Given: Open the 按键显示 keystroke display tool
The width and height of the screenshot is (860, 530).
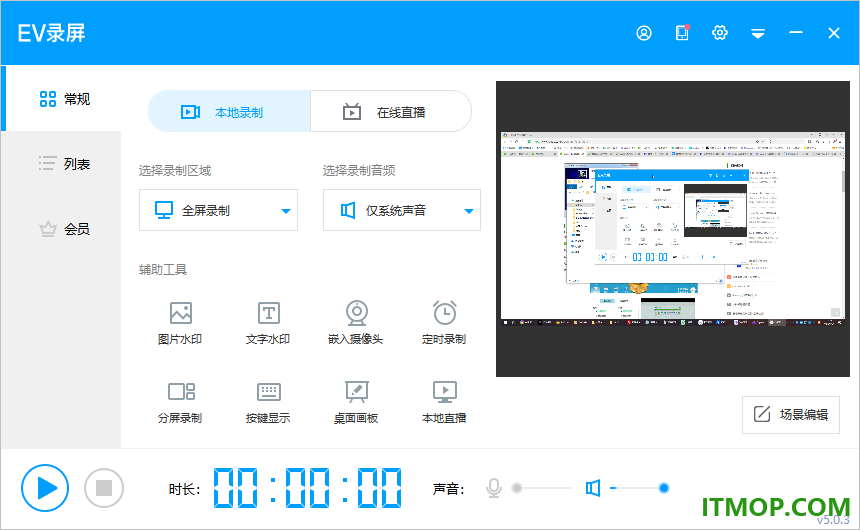Looking at the screenshot, I should (268, 402).
